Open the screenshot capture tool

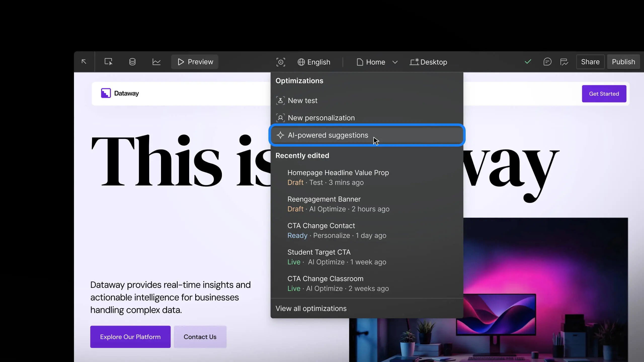pos(281,62)
